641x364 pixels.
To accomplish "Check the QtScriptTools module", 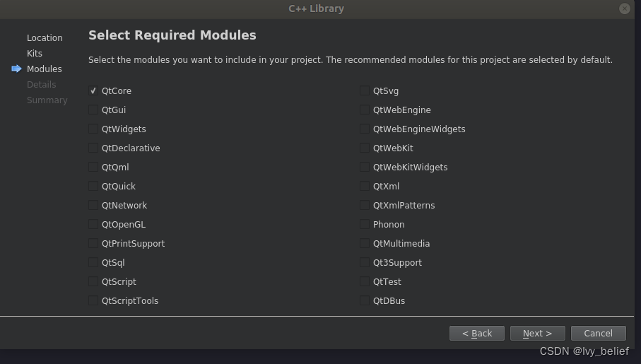I will point(93,300).
